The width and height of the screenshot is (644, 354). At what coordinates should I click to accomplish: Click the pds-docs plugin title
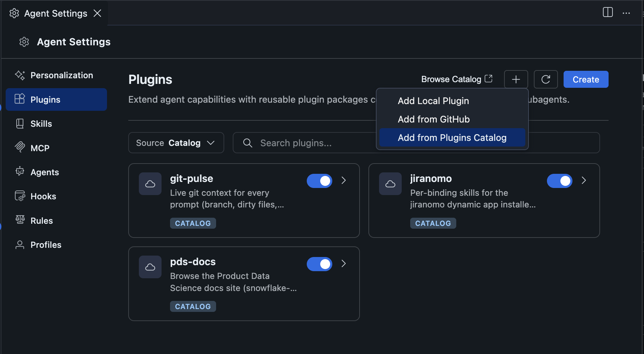(x=193, y=262)
